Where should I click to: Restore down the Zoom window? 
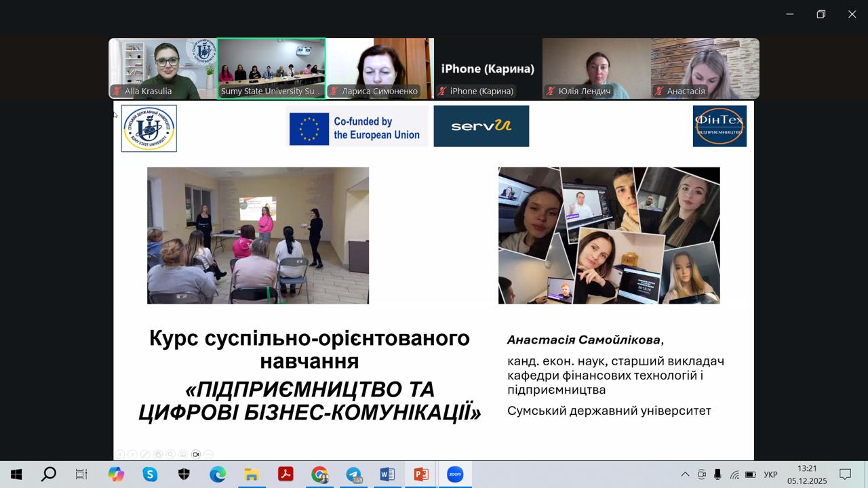point(821,14)
